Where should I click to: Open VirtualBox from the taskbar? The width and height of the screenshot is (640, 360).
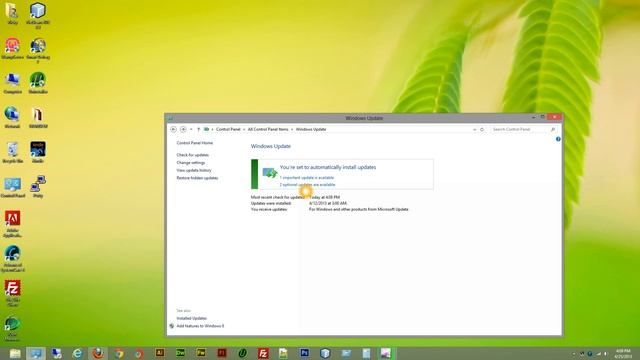[x=325, y=353]
